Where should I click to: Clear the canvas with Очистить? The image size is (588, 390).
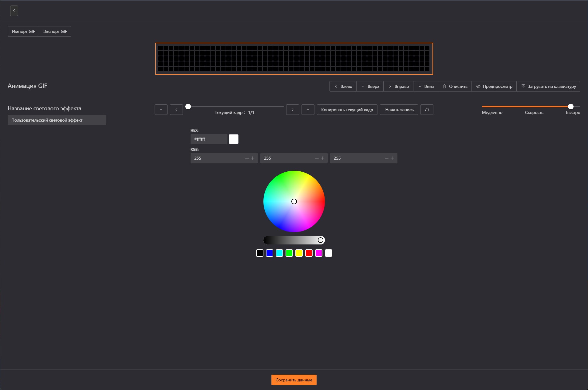[x=455, y=86]
